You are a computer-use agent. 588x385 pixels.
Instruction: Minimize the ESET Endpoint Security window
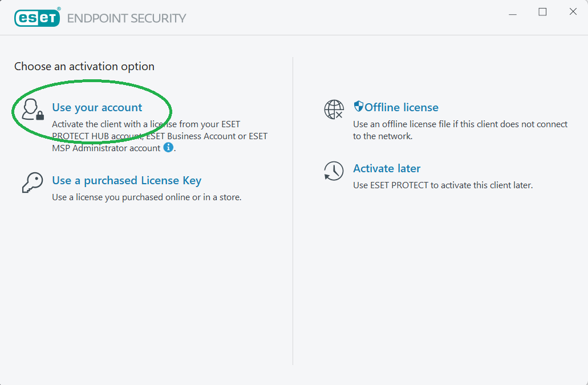point(512,12)
